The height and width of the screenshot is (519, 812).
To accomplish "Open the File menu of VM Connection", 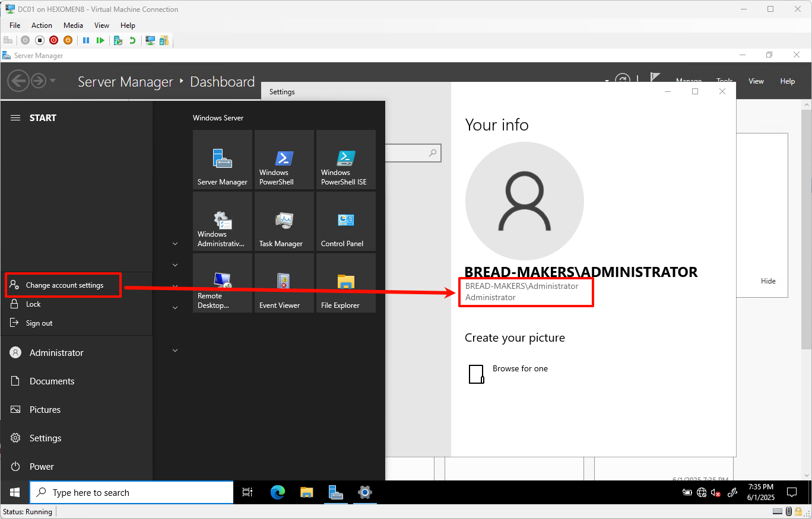I will (x=15, y=26).
